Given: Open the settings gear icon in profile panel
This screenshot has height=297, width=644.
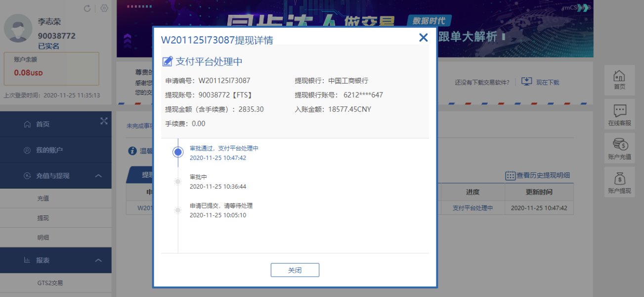Looking at the screenshot, I should pyautogui.click(x=104, y=8).
